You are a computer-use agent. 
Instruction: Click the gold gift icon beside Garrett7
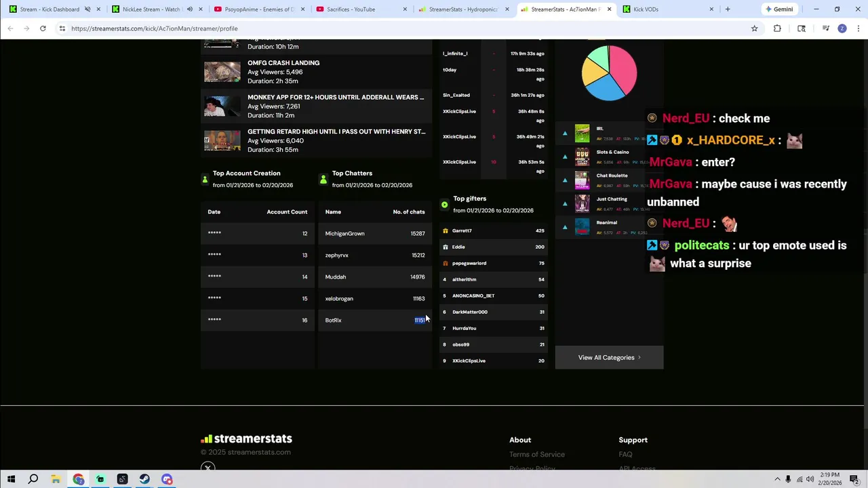click(446, 231)
